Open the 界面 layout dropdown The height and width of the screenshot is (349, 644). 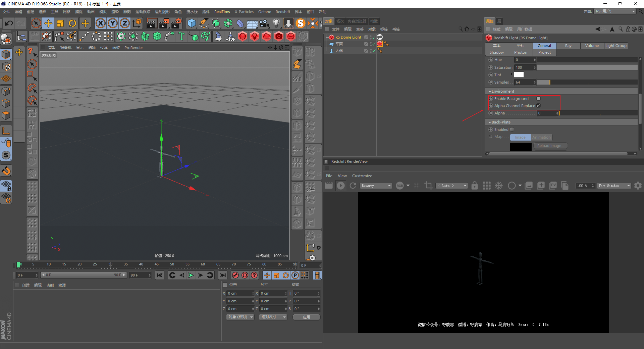[615, 11]
